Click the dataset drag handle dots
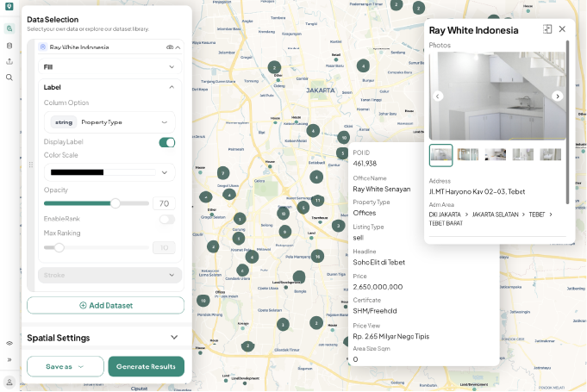The height and width of the screenshot is (392, 587). pos(31,165)
